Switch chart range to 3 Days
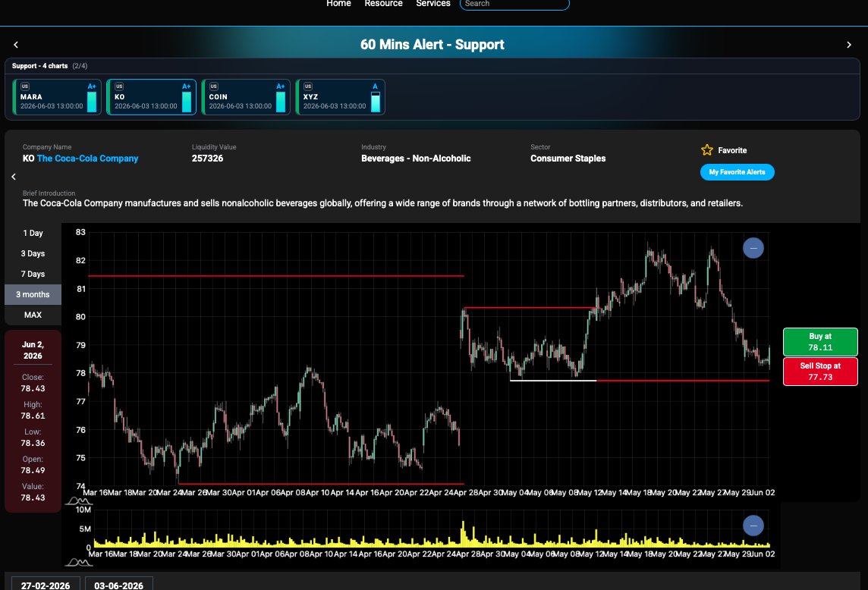Viewport: 868px width, 590px height. [x=33, y=253]
